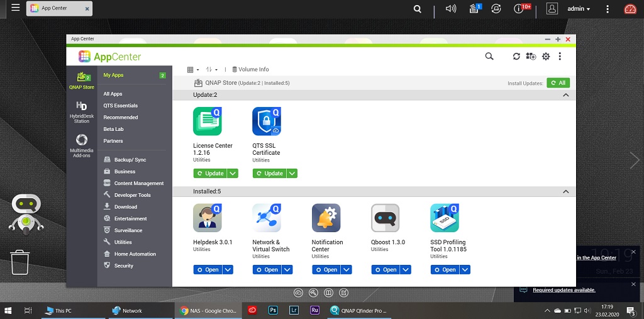Refresh the App Center list
This screenshot has height=319, width=644.
pos(516,57)
